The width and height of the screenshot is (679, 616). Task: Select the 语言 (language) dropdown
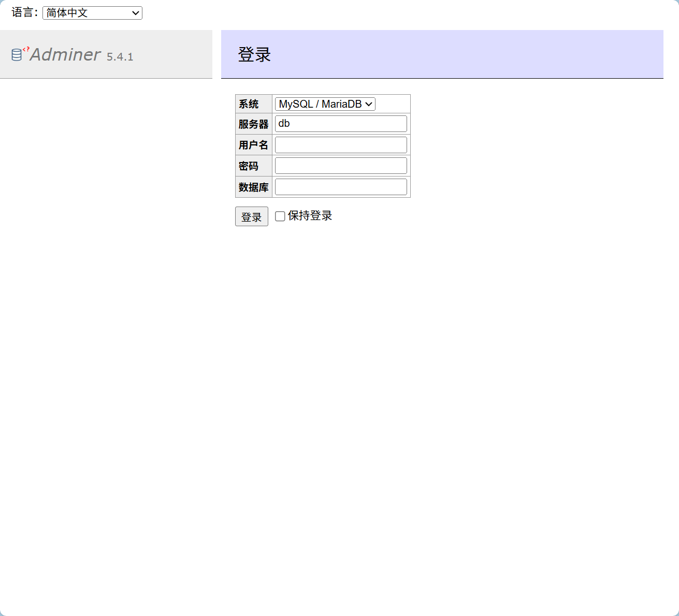(x=92, y=13)
